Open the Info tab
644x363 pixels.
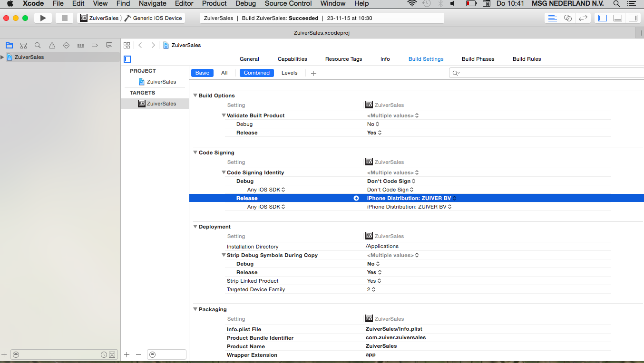[x=385, y=59]
